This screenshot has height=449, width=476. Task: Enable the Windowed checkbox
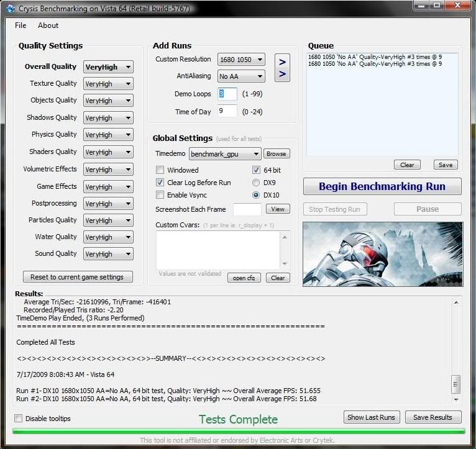point(160,170)
